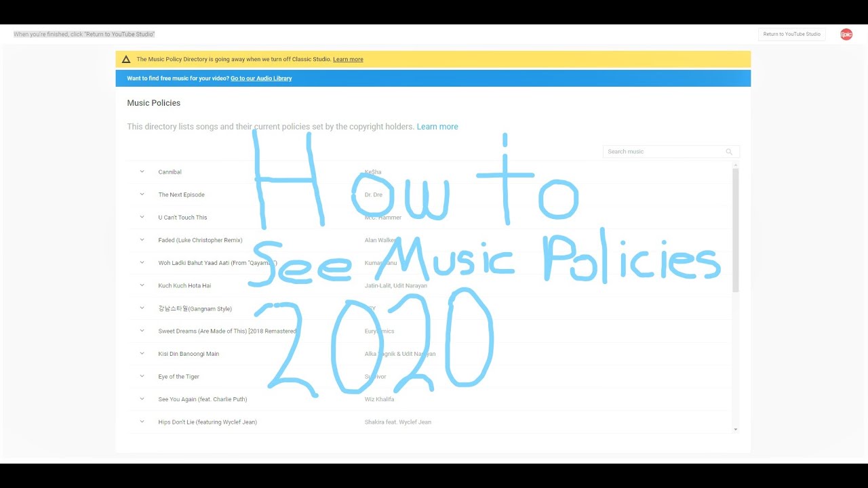Click the Return to YouTube Studio button

(791, 35)
